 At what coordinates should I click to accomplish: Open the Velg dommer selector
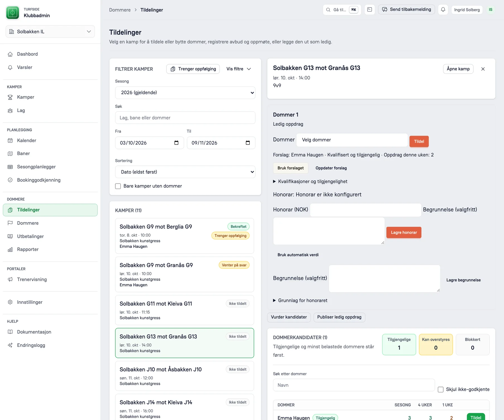(352, 140)
